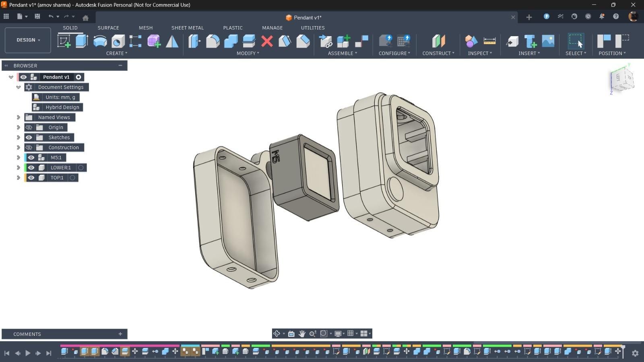
Task: Select the Orbit navigation tool
Action: tap(277, 333)
